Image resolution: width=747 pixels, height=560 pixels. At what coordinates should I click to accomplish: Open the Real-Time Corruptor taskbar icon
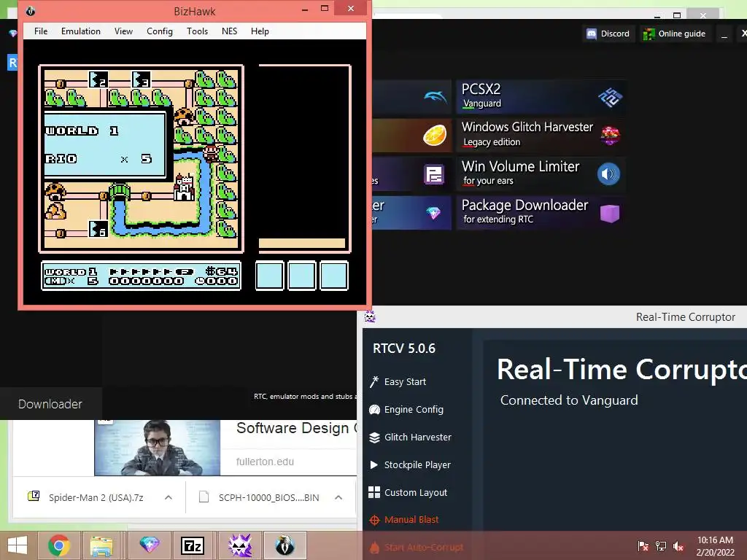click(x=240, y=545)
